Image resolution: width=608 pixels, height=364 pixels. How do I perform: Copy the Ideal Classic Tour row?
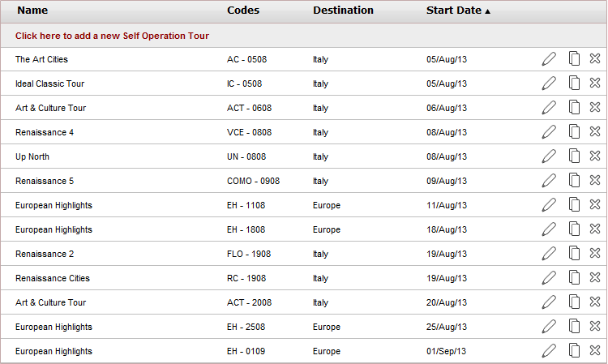pyautogui.click(x=574, y=83)
